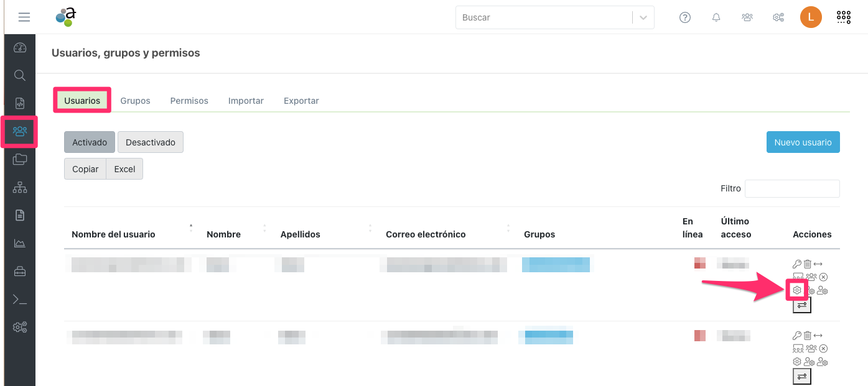Sort by Nombre del usuario column

click(113, 234)
